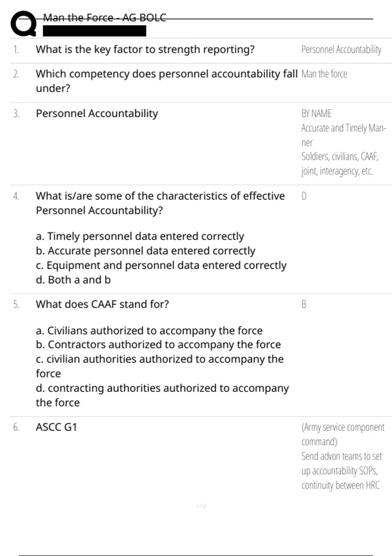Image resolution: width=392 pixels, height=556 pixels.
Task: Click the "Personnel Accountability" term in item 3
Action: 97,113
